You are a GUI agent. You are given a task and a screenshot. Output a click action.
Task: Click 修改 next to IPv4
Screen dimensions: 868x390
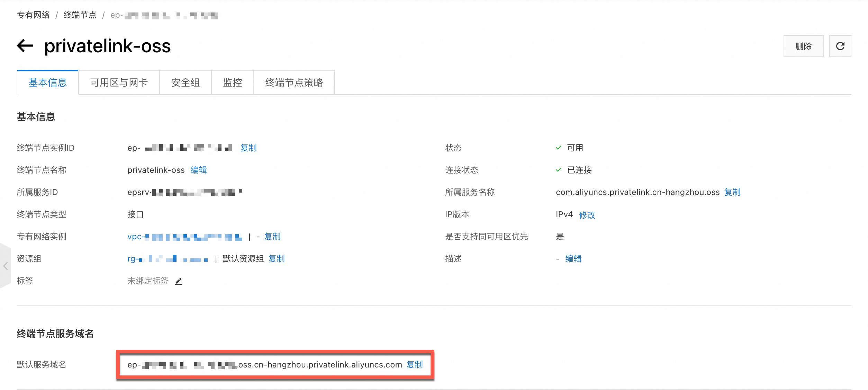587,215
